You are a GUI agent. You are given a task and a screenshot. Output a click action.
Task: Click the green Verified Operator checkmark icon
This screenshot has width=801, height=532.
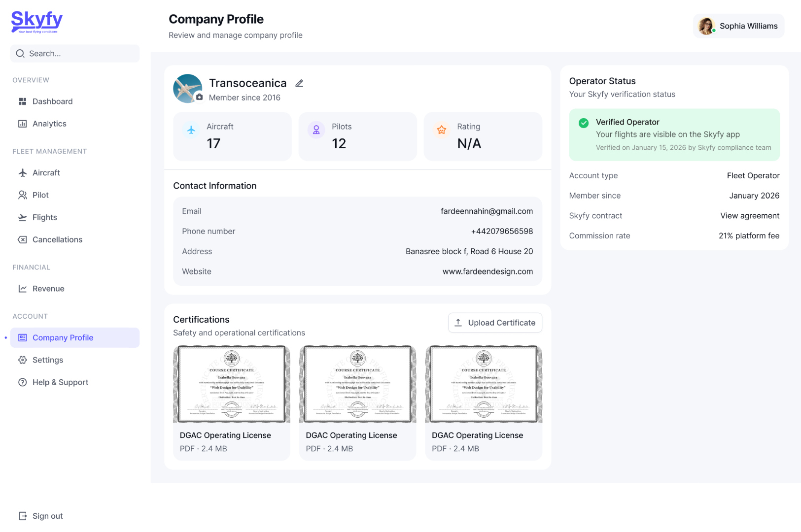tap(584, 123)
